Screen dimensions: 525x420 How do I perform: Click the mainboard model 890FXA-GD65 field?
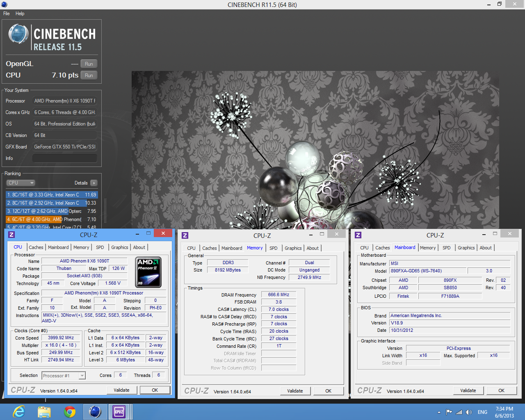click(428, 271)
